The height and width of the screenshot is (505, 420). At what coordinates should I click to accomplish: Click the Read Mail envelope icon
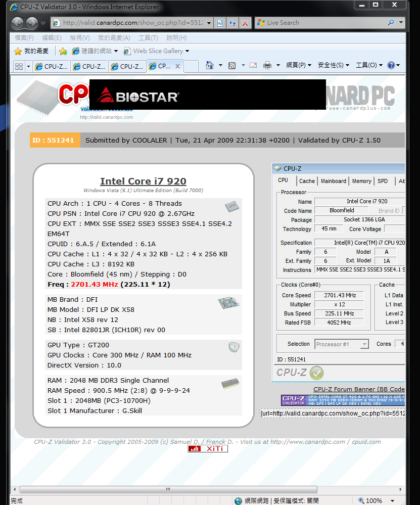click(253, 65)
